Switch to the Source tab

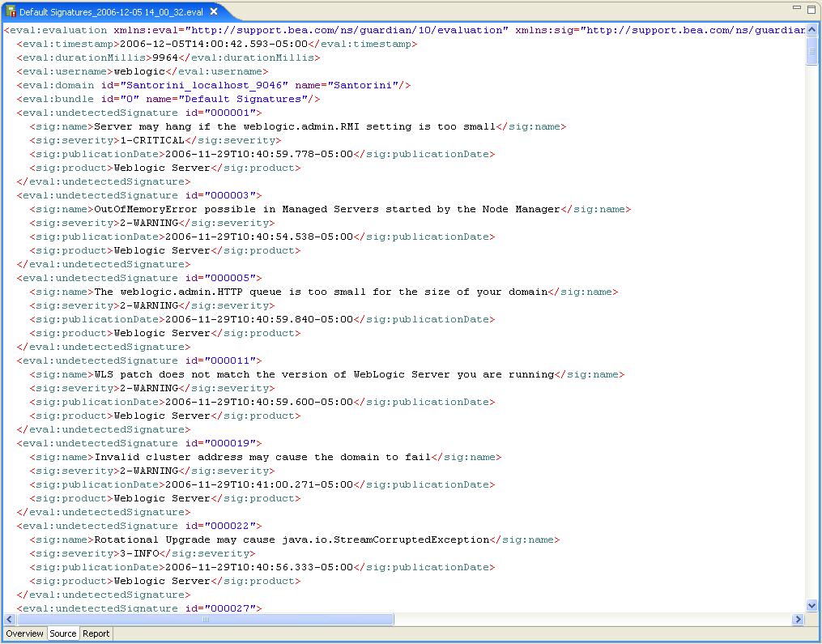click(x=63, y=633)
